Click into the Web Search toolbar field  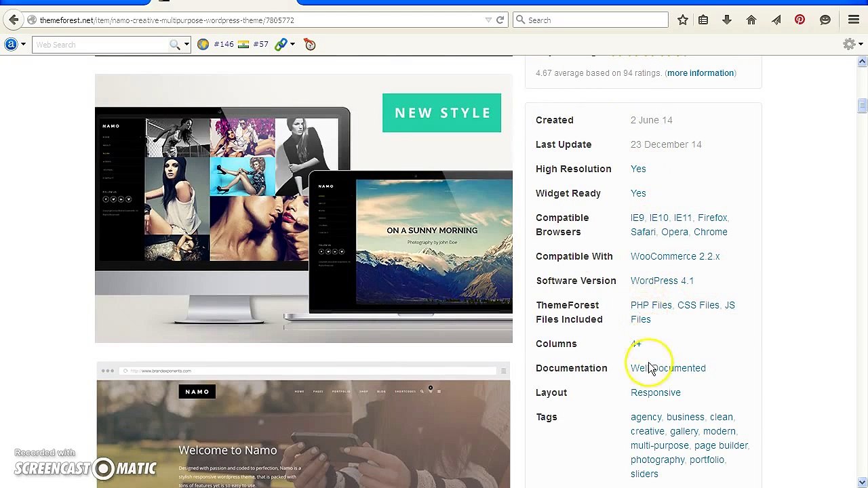point(102,45)
